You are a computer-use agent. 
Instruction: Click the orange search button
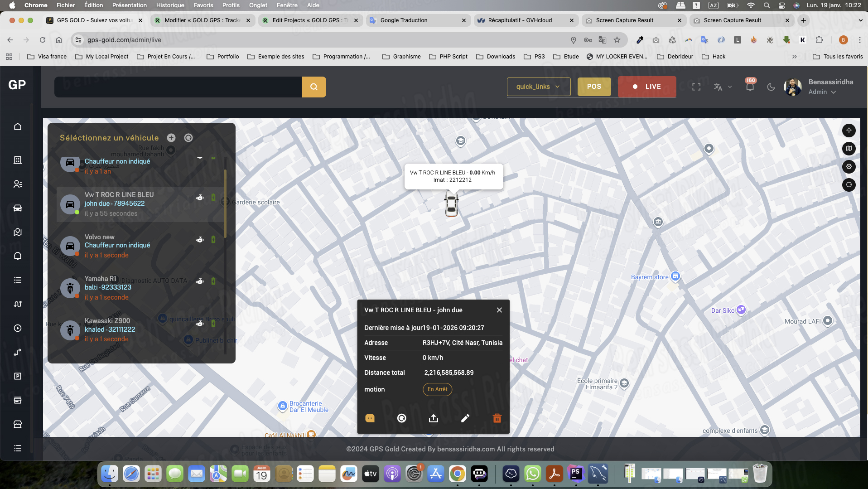coord(313,87)
